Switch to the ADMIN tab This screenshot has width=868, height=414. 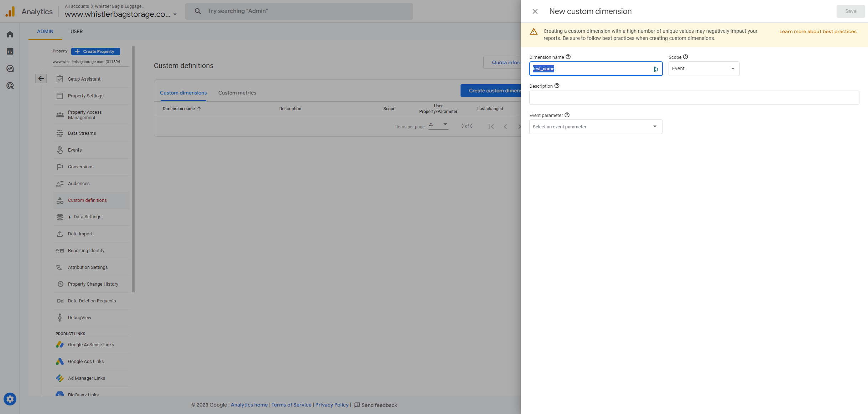click(45, 31)
